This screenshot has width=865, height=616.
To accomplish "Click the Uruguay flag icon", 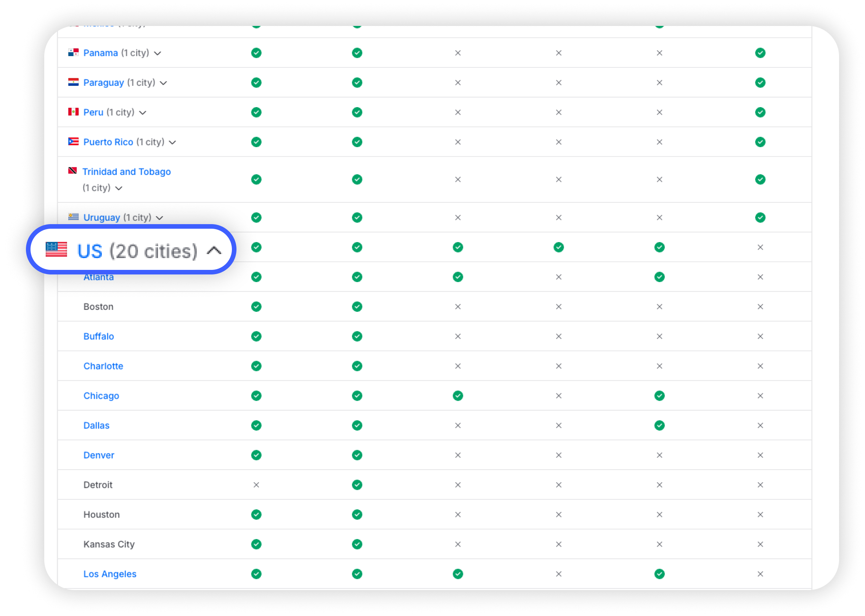I will coord(73,217).
